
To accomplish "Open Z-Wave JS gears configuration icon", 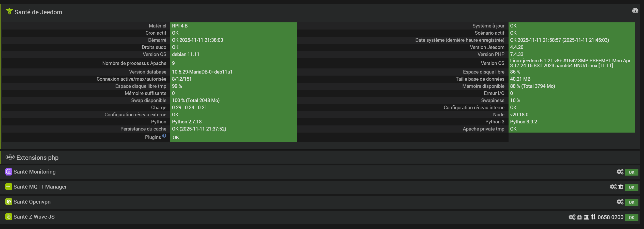I will [x=572, y=217].
